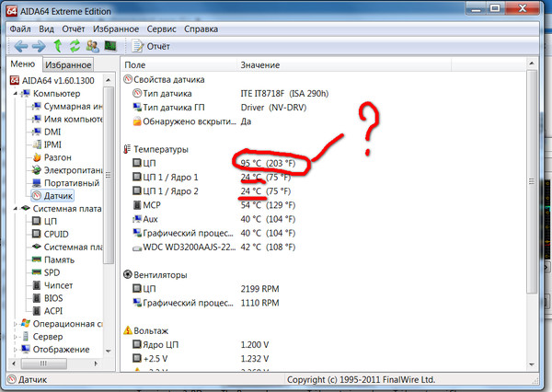Viewport: 552px width, 392px height.
Task: Click the CPUID icon in tree
Action: coord(37,234)
